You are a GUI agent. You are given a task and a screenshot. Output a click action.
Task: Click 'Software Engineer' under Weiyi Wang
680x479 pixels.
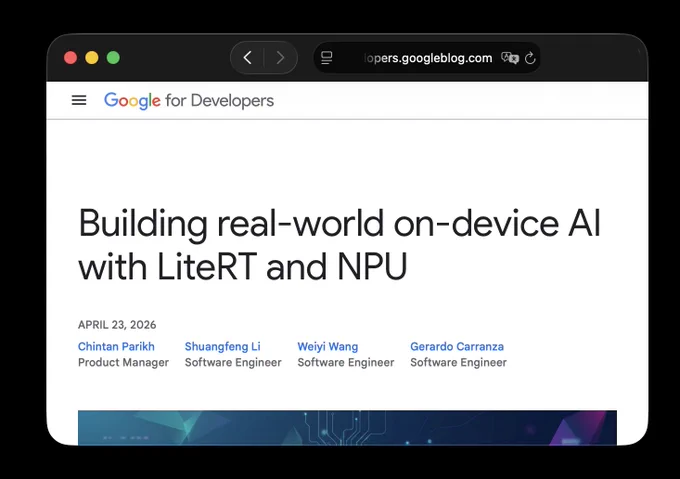(x=346, y=362)
